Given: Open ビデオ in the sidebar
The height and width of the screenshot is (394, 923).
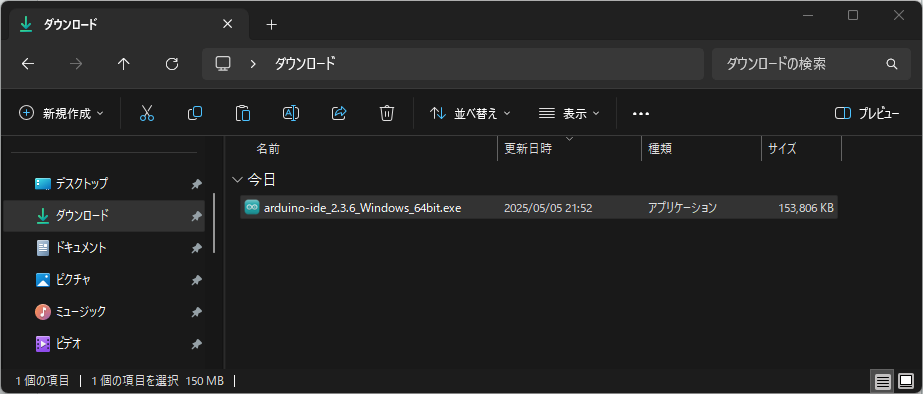Looking at the screenshot, I should [104, 343].
